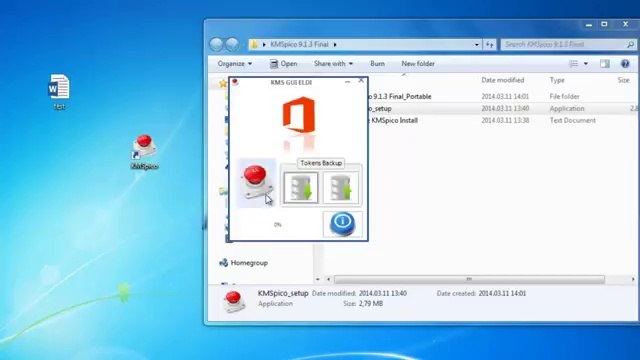Toggle the preview pane icon
Viewport: 640px width, 360px height.
[x=604, y=64]
